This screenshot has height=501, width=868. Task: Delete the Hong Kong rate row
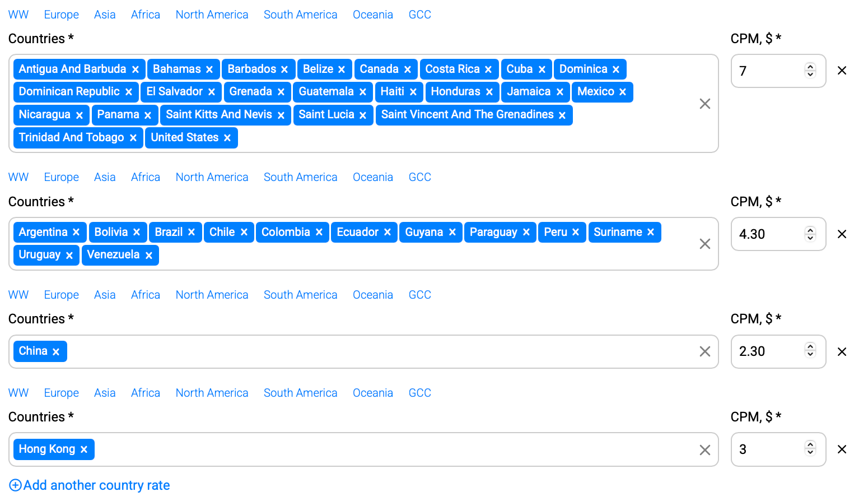click(x=842, y=449)
